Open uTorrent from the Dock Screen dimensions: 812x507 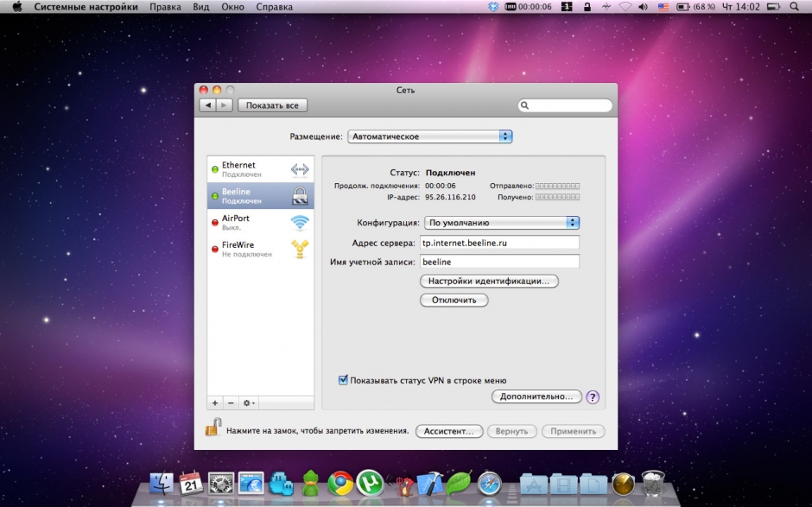370,483
